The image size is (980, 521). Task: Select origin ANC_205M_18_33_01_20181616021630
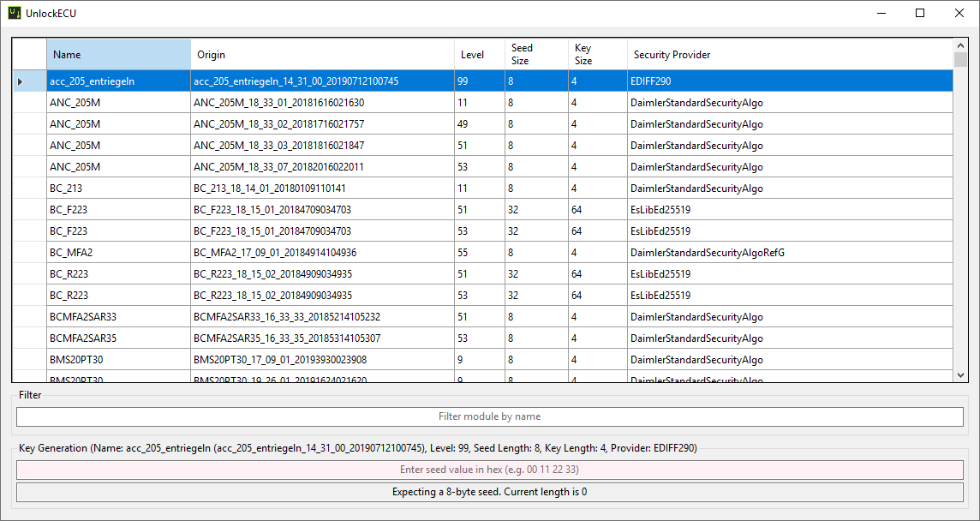coord(322,103)
